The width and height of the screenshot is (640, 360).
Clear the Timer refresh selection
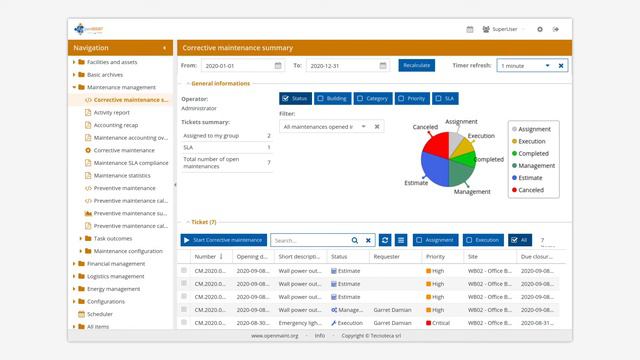pyautogui.click(x=561, y=66)
